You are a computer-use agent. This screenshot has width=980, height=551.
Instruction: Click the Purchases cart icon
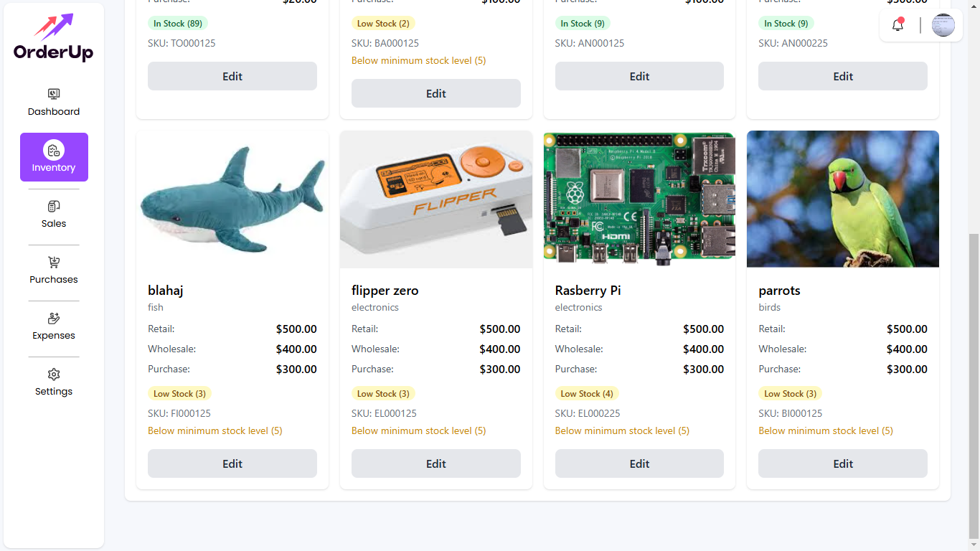54,262
